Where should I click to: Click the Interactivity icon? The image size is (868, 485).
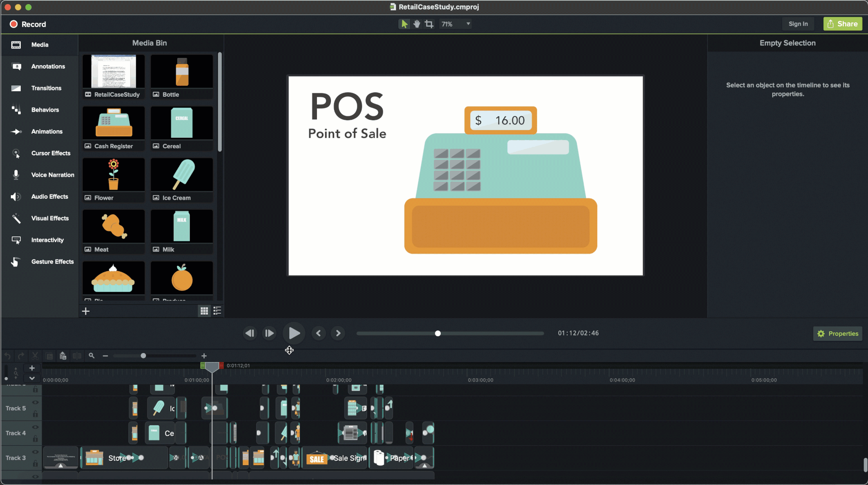click(16, 240)
